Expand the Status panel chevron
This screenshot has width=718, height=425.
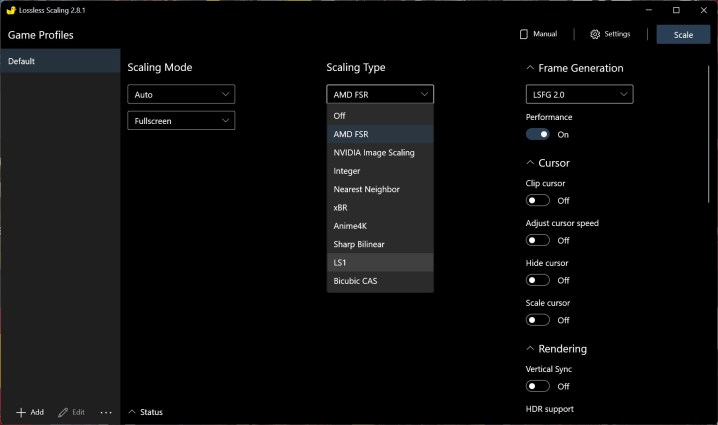click(132, 412)
